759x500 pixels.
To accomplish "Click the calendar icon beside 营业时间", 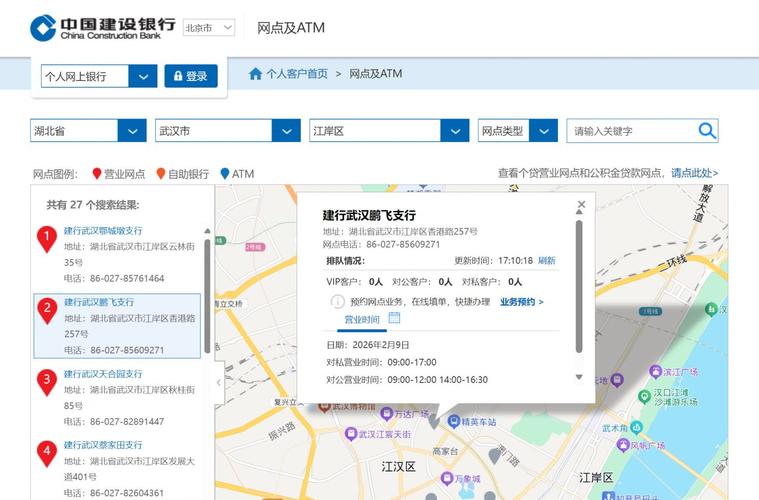I will (x=395, y=318).
